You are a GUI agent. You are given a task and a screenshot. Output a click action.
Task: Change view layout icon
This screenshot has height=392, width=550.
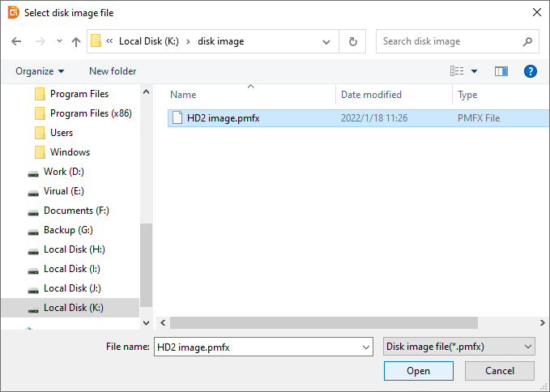click(x=457, y=71)
